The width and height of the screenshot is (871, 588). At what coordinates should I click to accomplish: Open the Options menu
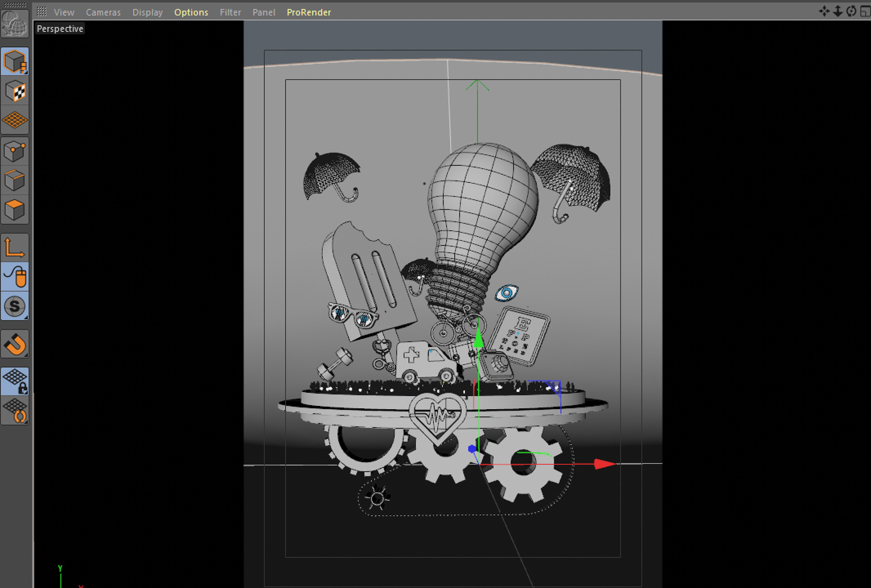click(x=191, y=12)
